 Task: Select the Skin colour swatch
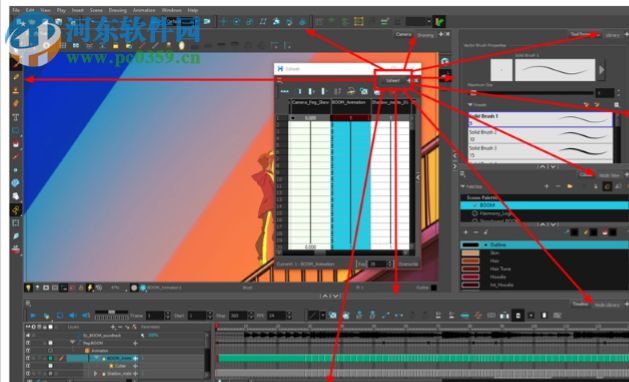[x=470, y=253]
